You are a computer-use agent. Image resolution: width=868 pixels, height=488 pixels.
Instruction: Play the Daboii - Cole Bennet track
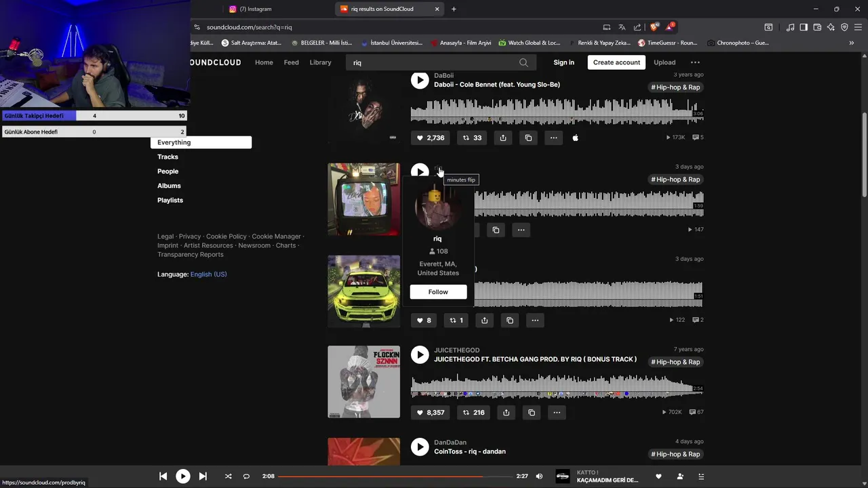[x=420, y=80]
